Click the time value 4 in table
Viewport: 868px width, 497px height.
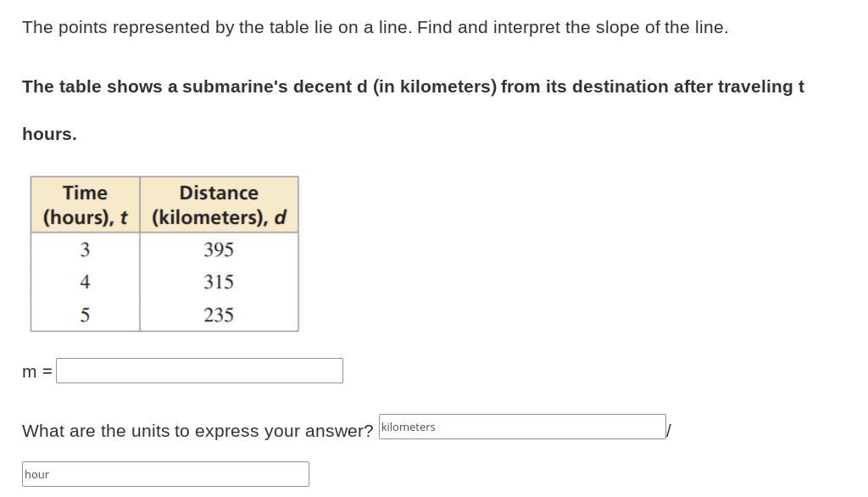[x=85, y=282]
